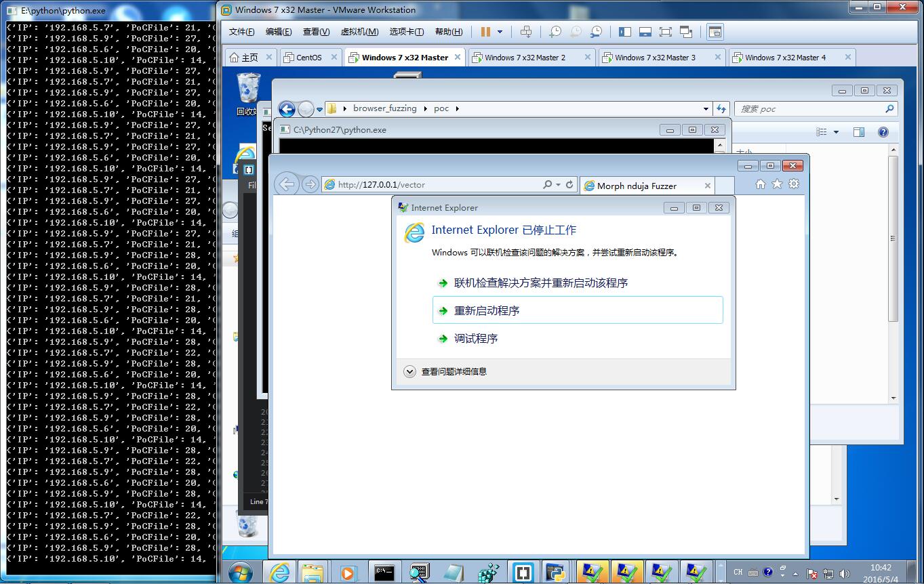Choose 重新启动程序 in the crash dialog
The width and height of the screenshot is (924, 584).
(578, 310)
